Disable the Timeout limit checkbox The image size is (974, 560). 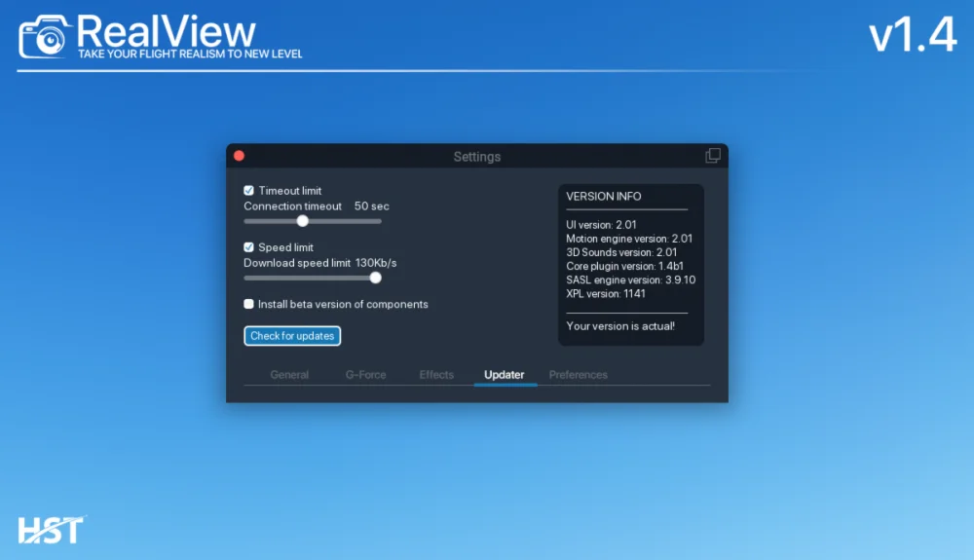(249, 191)
